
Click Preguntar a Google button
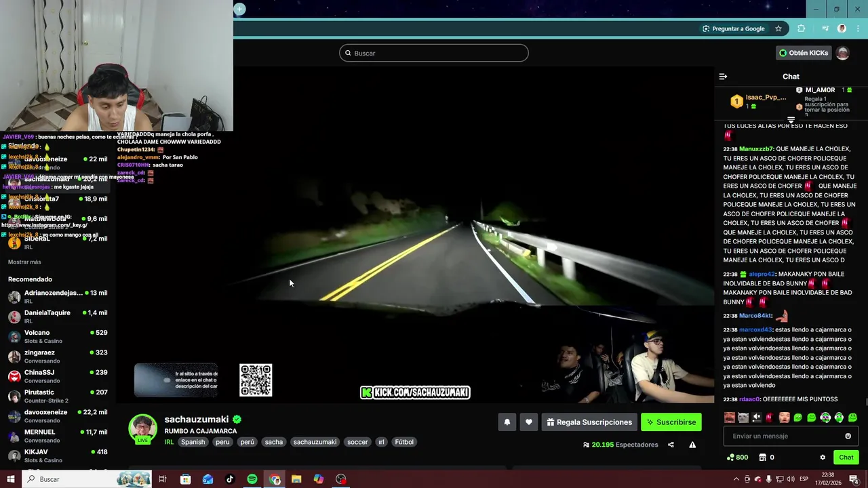click(733, 28)
